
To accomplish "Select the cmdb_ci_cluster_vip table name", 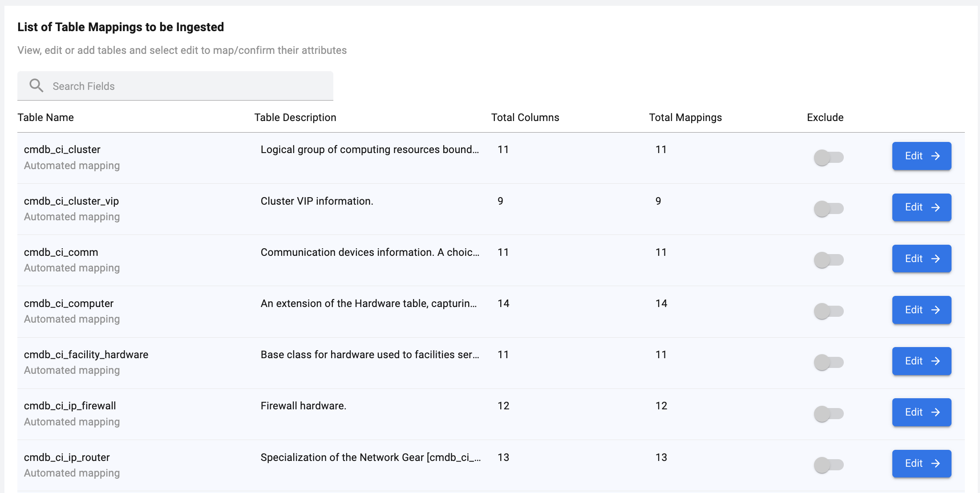I will (71, 201).
